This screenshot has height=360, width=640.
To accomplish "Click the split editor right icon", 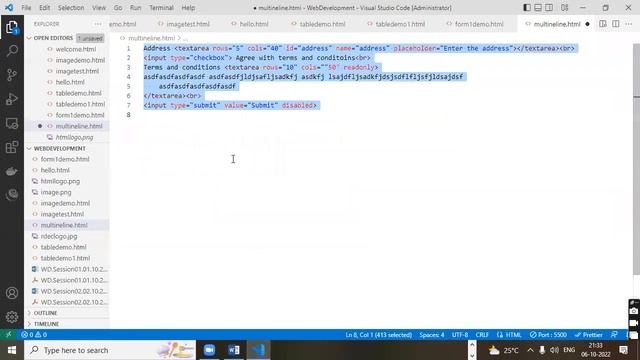I will 616,24.
